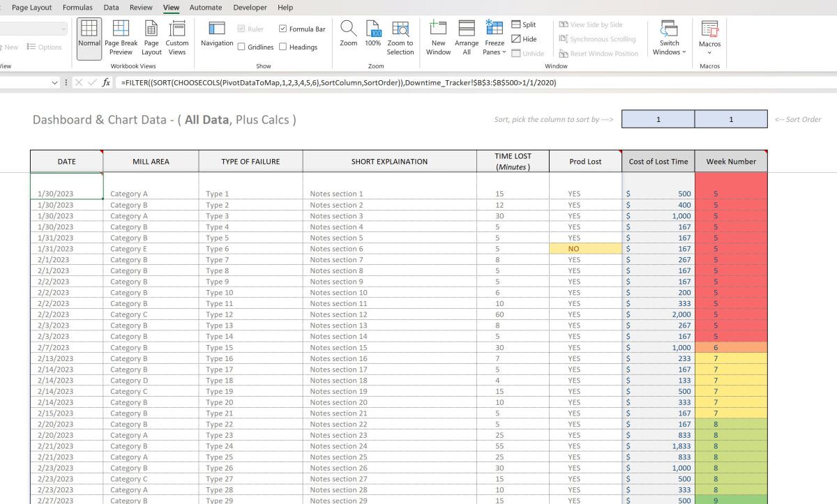Enable the Headings checkbox

283,47
